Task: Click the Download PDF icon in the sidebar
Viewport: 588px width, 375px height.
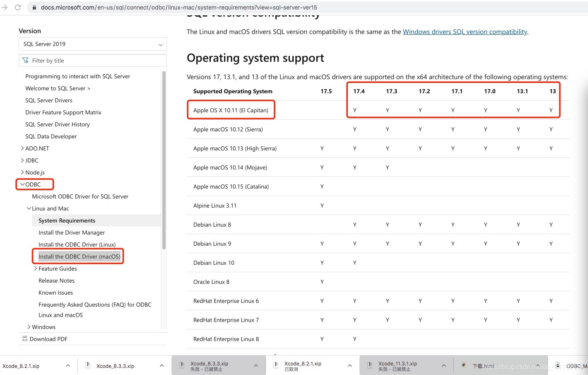Action: 24,339
